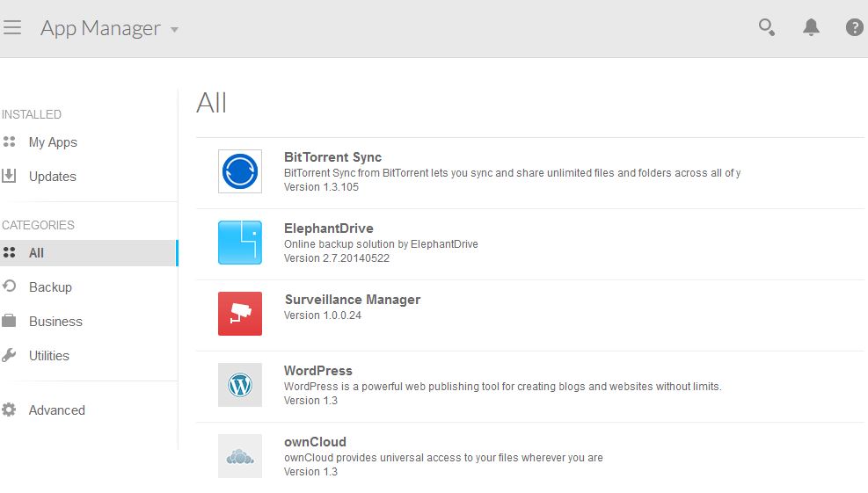868x493 pixels.
Task: Filter apps by Business category
Action: tap(55, 322)
